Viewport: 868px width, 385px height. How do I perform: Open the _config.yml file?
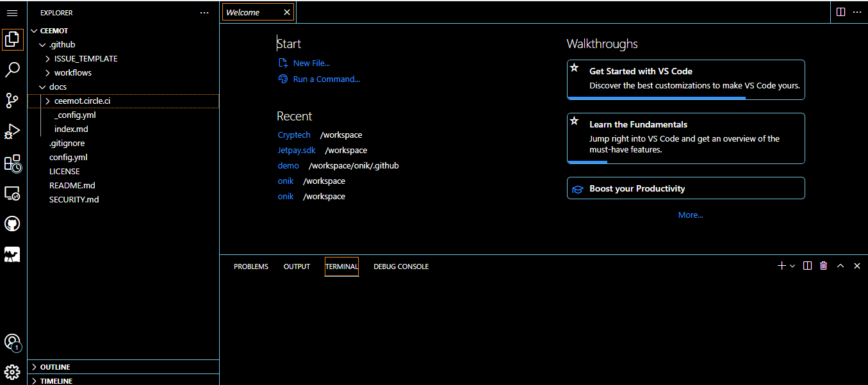click(75, 115)
